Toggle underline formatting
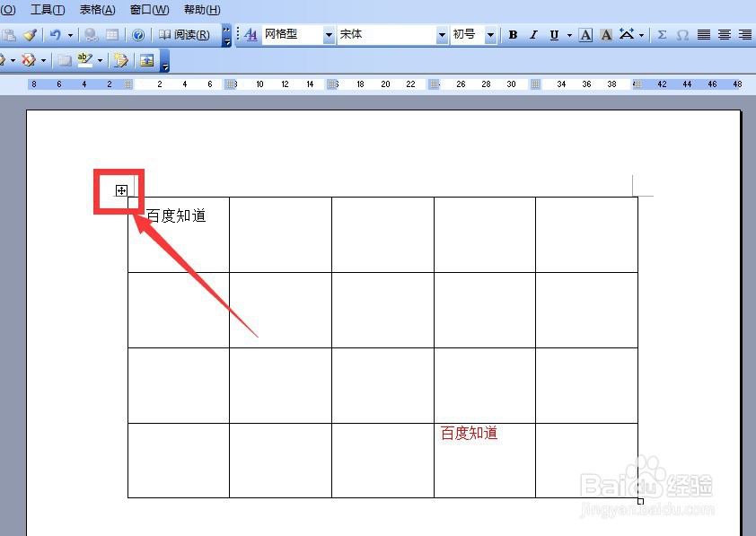The width and height of the screenshot is (756, 536). click(555, 35)
